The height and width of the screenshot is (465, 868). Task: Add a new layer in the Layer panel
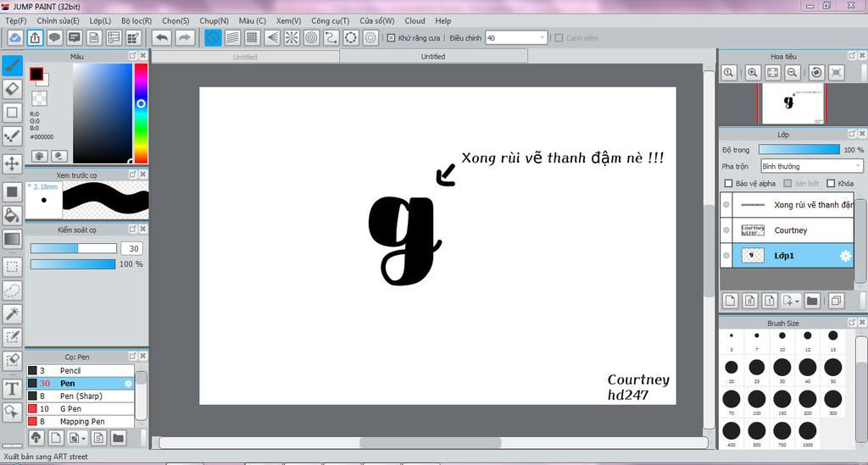[x=730, y=301]
